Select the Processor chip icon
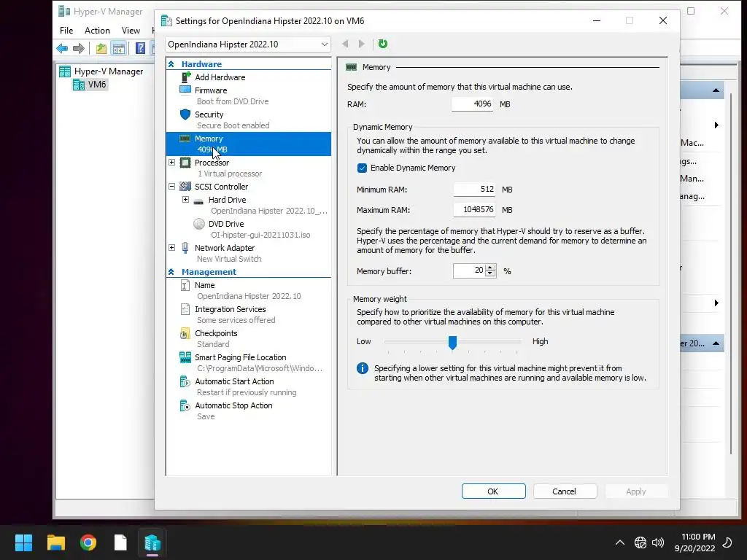The image size is (747, 560). (185, 163)
